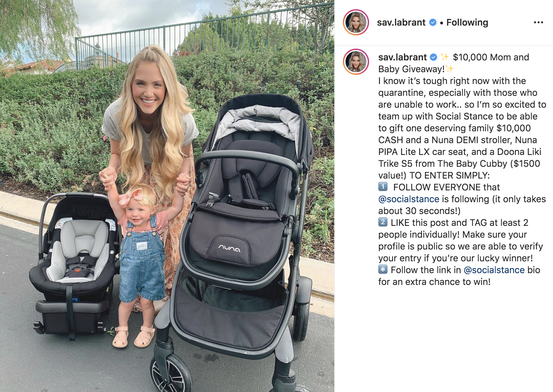Open the first @socialstance mention link
553x392 pixels.
point(409,199)
